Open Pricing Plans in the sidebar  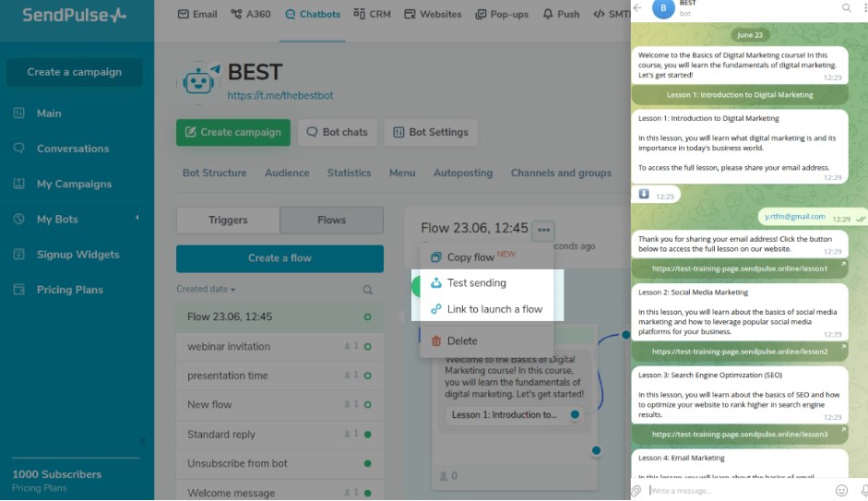click(70, 290)
